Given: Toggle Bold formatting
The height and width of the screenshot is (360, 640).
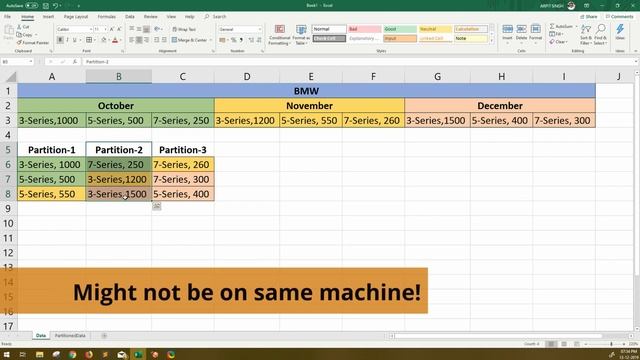Looking at the screenshot, I should 60,40.
